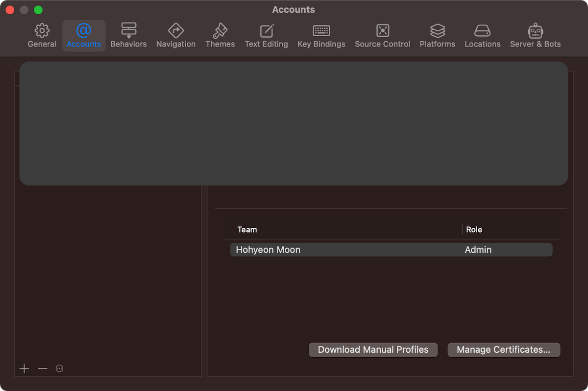Switch to Navigation preferences
This screenshot has width=588, height=391.
tap(176, 36)
